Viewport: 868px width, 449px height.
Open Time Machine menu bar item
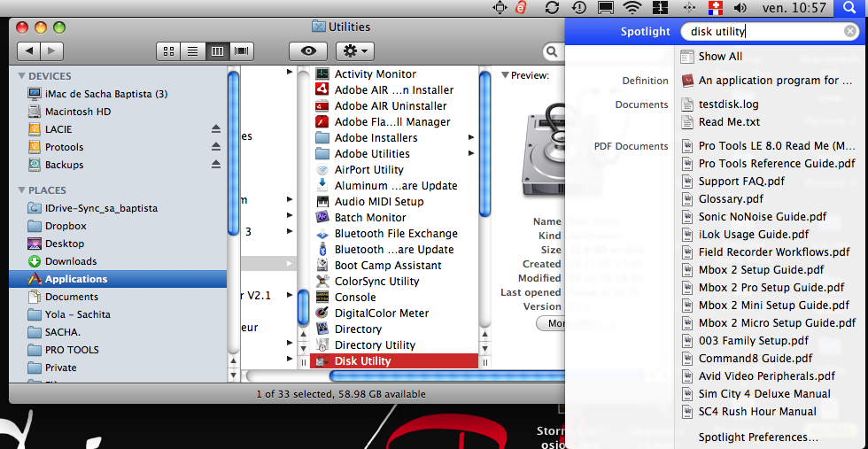[x=578, y=8]
